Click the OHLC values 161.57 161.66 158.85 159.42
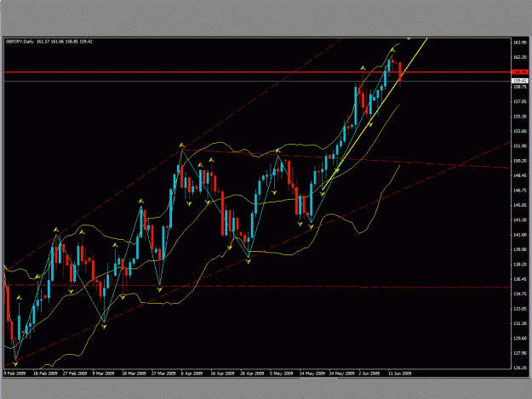This screenshot has width=532, height=399. [65, 42]
